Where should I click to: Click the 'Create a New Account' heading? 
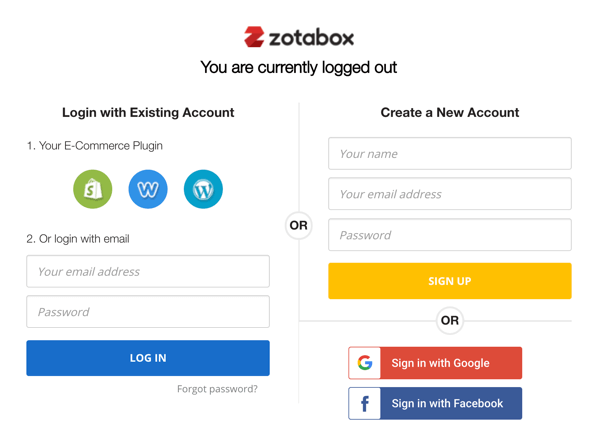450,113
